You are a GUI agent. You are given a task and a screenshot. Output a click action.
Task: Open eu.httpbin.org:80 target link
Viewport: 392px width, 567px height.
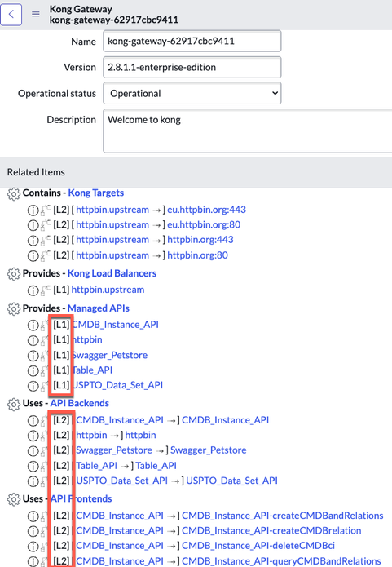[204, 224]
